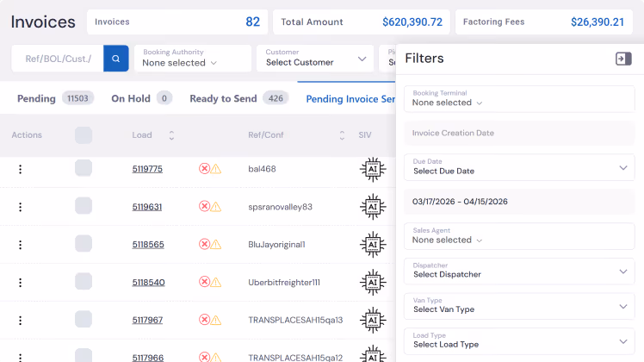Switch to the Ready to Send tab
Viewport: 644px width, 362px height.
coord(238,99)
